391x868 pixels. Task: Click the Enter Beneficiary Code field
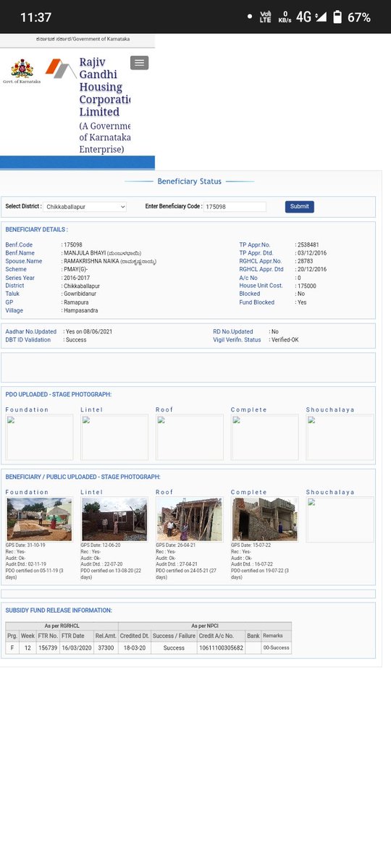tap(235, 207)
